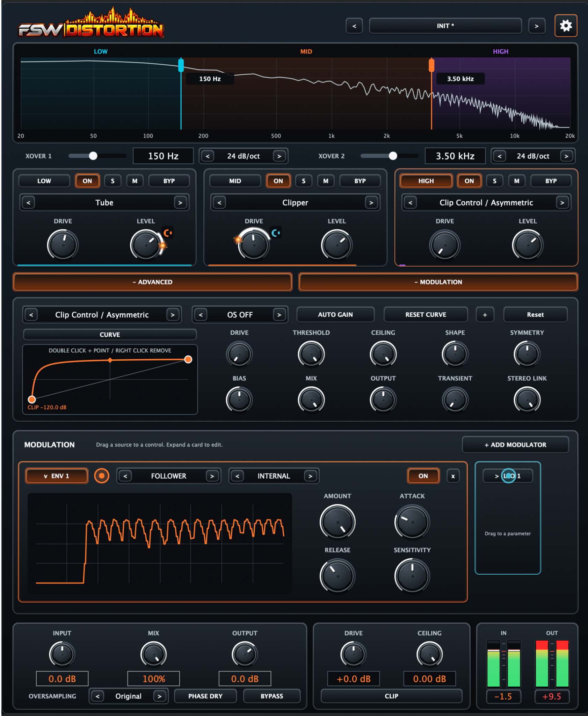588x716 pixels.
Task: Click the orange modulation indicator beside LOW LEVEL knob
Action: (168, 233)
